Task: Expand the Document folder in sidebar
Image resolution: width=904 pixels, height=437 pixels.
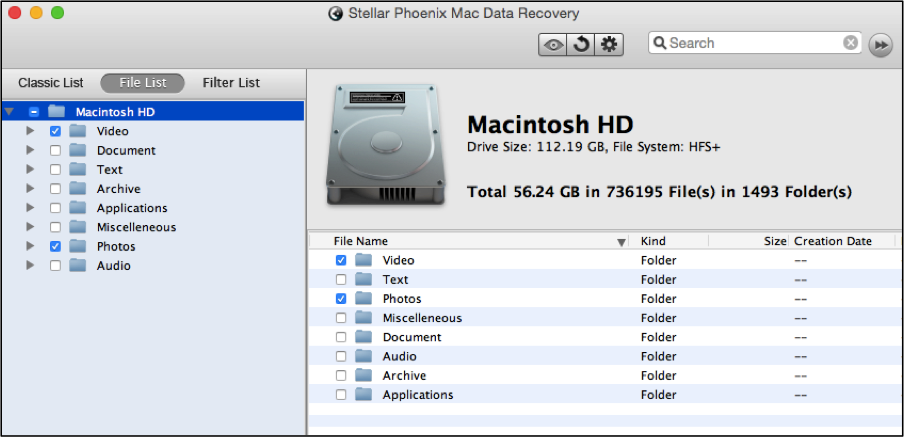Action: 31,150
